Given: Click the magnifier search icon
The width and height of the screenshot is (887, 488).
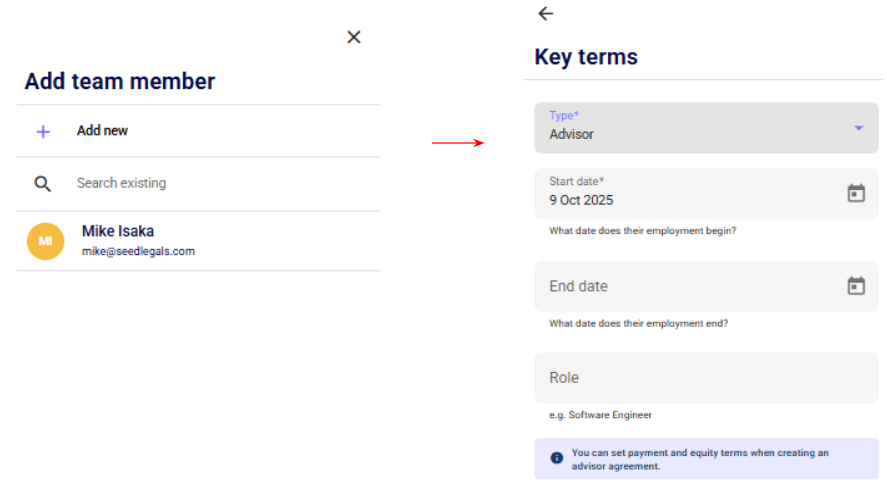Looking at the screenshot, I should (x=43, y=184).
